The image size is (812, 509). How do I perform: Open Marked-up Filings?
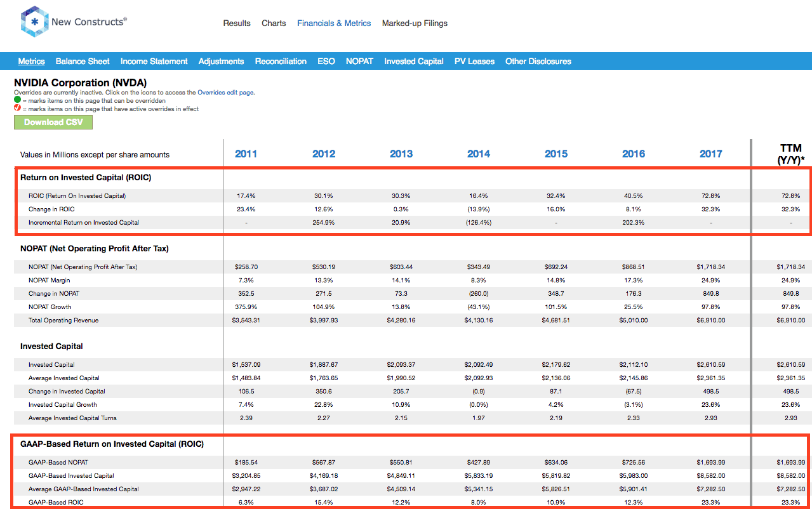tap(415, 23)
